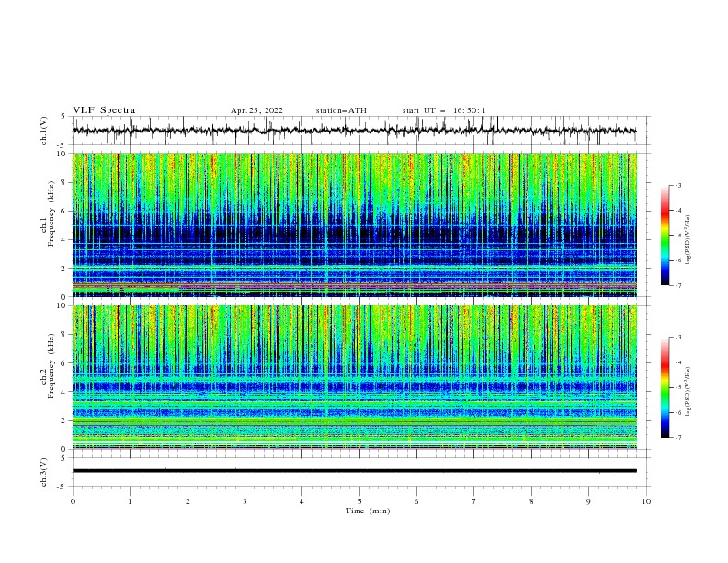Click the "-3" label on ch.2 color bar

click(677, 338)
